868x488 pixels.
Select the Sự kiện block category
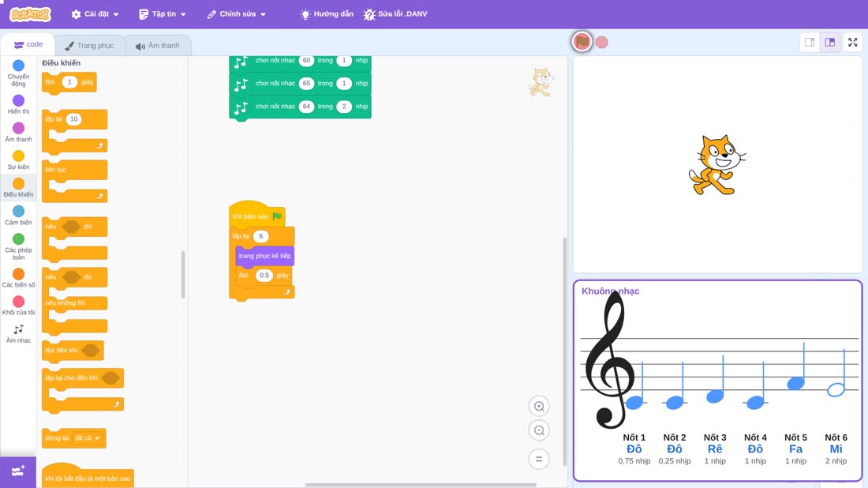(x=18, y=160)
